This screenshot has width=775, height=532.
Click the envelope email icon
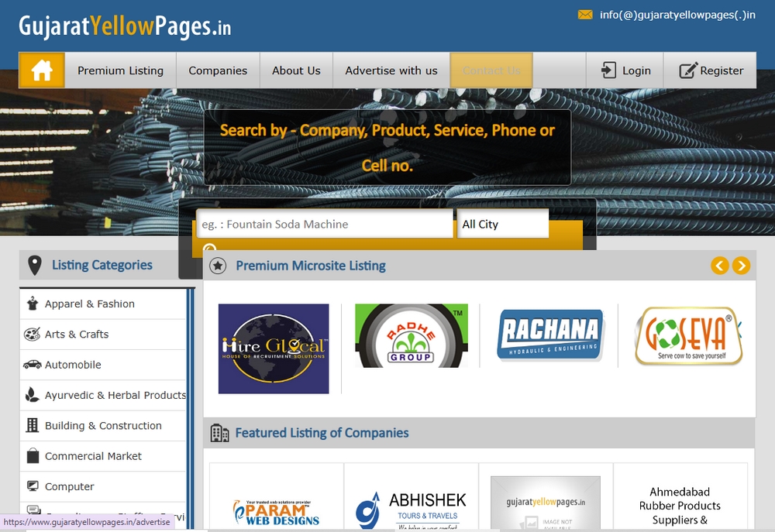(x=585, y=15)
